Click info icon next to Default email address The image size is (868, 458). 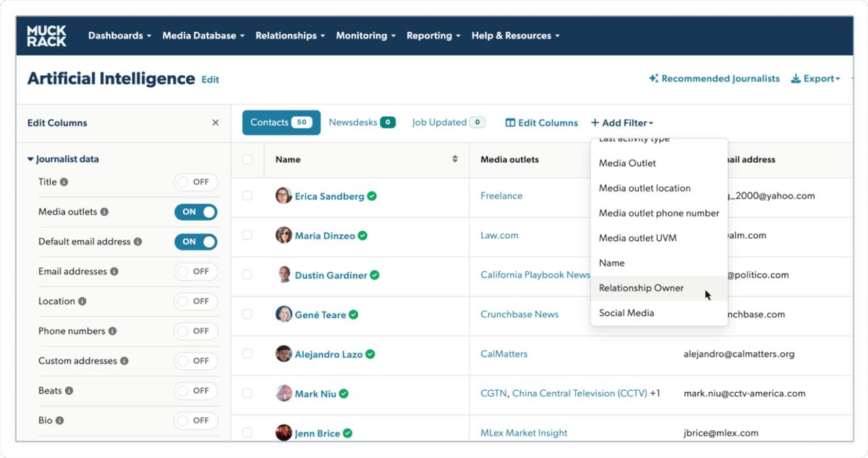pyautogui.click(x=138, y=242)
